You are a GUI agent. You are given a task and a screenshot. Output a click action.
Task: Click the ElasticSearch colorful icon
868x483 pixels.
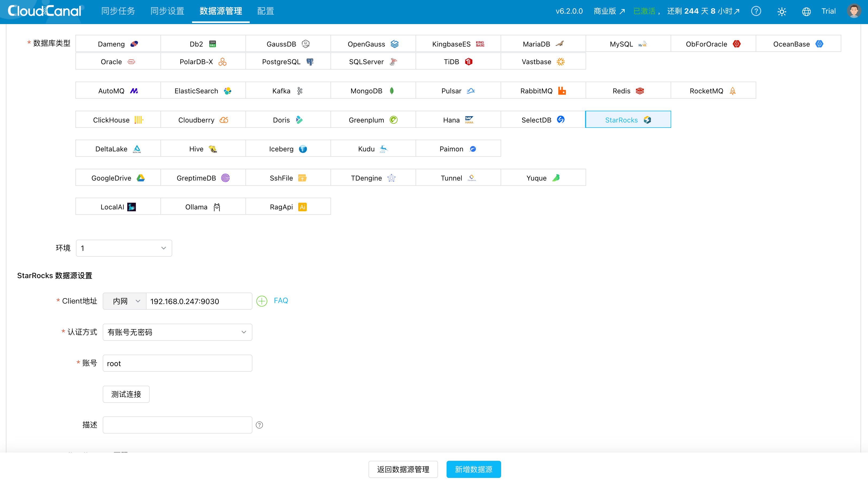tap(228, 91)
